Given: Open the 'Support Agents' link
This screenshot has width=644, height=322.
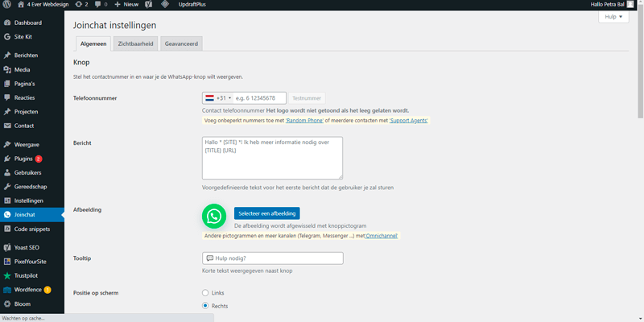Looking at the screenshot, I should click(x=409, y=120).
